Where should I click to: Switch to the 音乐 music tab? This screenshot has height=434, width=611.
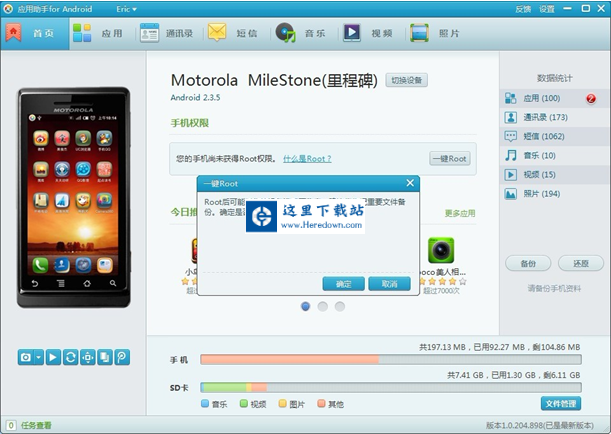coord(300,34)
